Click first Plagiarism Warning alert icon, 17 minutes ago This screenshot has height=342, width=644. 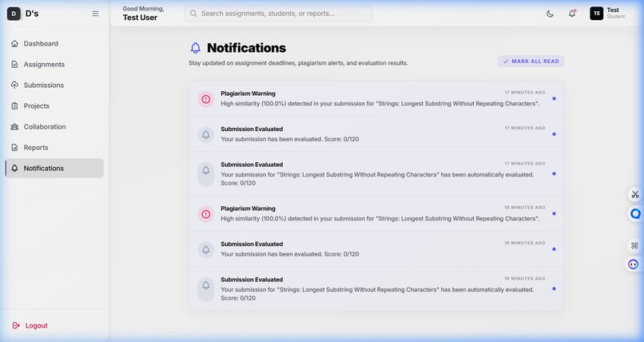click(x=206, y=99)
